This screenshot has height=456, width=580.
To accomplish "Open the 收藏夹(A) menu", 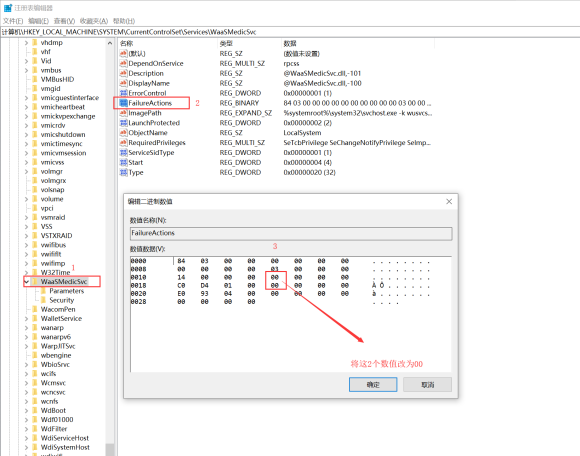I will pyautogui.click(x=94, y=21).
